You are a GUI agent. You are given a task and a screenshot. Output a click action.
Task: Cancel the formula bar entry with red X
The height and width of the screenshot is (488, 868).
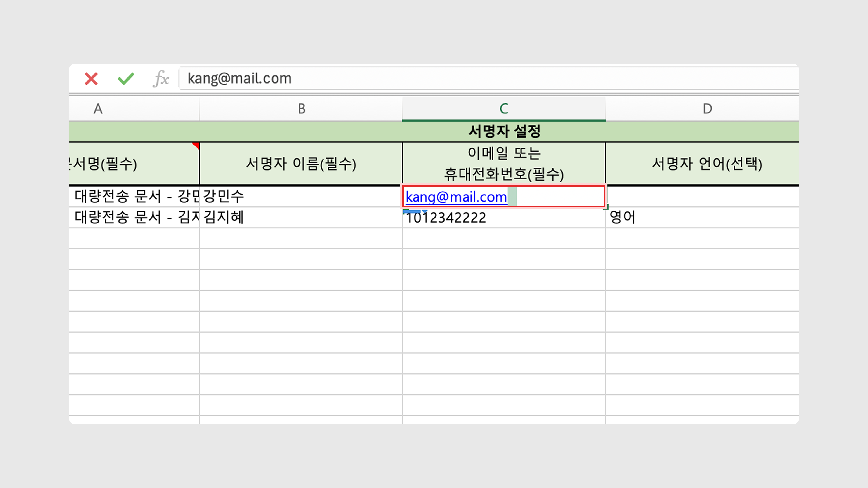[x=91, y=79]
